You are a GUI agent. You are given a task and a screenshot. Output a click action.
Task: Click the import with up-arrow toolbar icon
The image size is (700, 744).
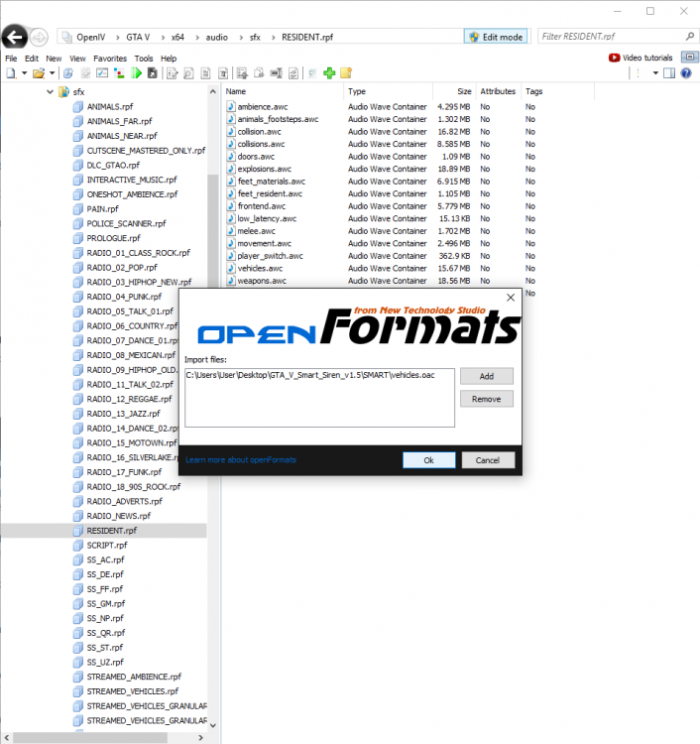tap(242, 73)
